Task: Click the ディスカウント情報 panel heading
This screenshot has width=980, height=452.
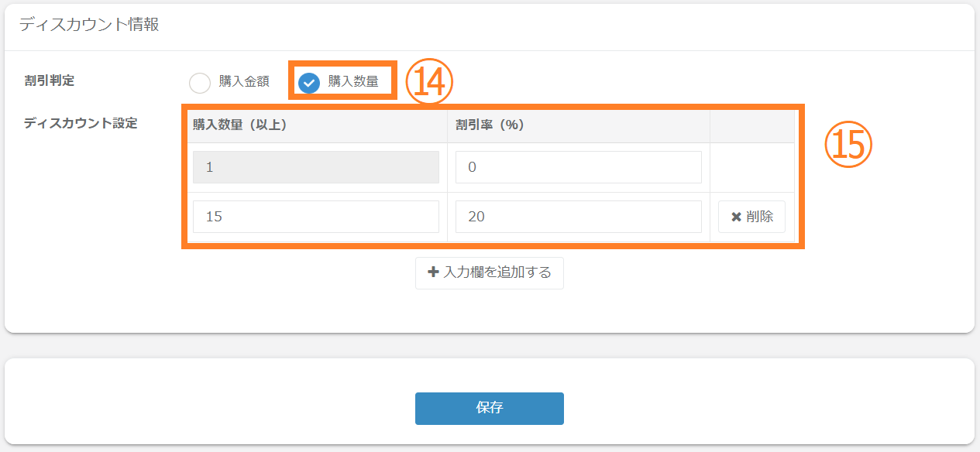Action: point(89,25)
